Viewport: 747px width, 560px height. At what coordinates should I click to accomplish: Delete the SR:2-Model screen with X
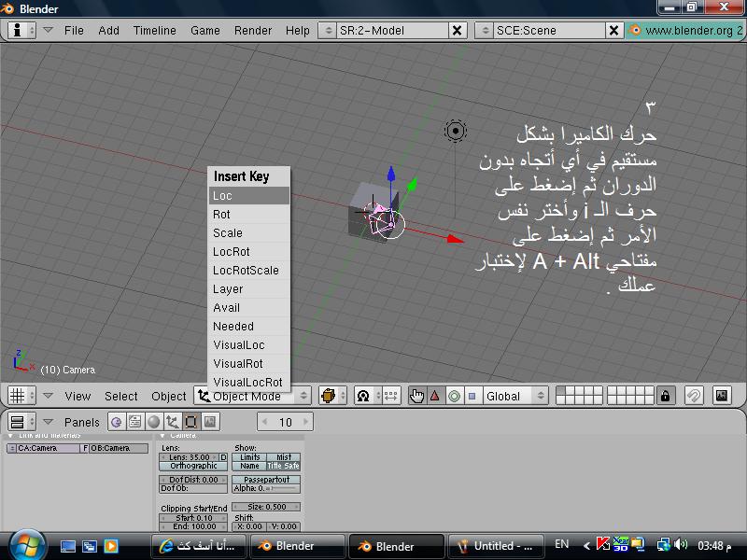click(457, 31)
